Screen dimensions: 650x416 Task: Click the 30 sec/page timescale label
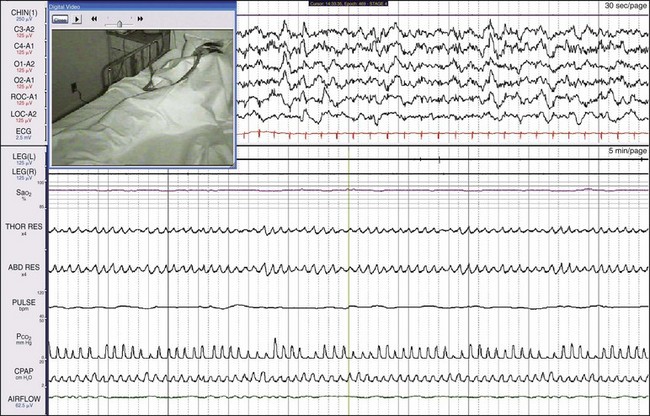[623, 7]
